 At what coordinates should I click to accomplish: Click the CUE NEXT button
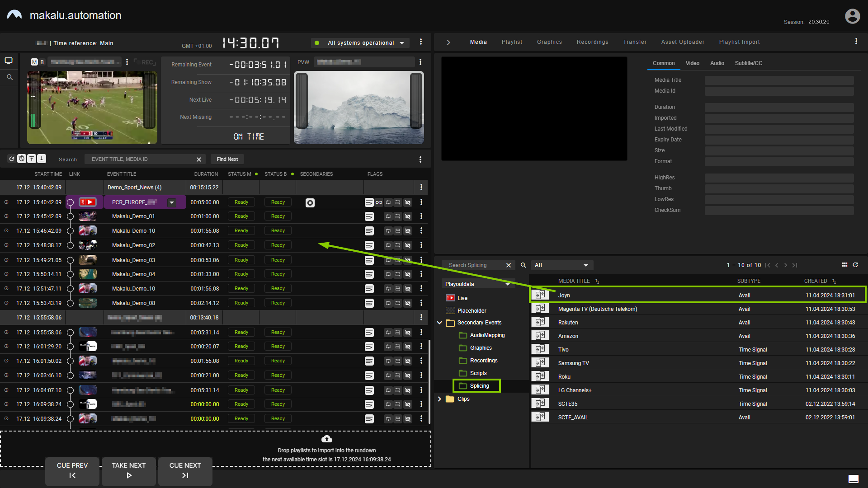coord(185,470)
